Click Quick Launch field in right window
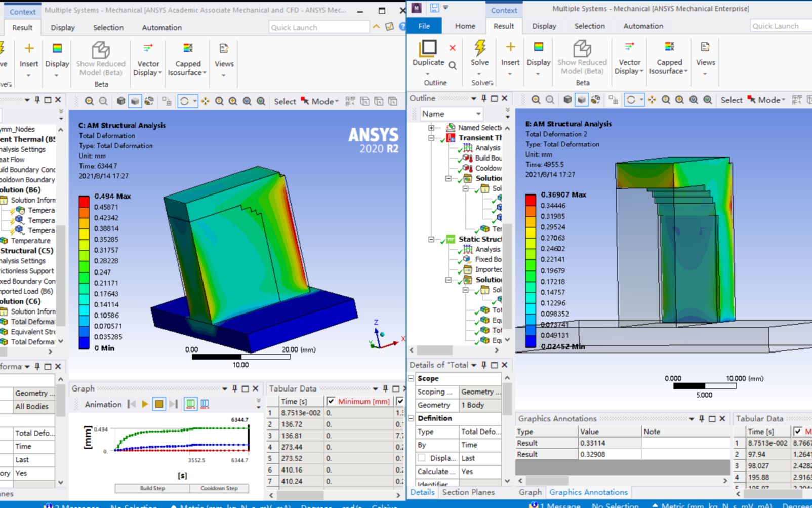 click(x=781, y=26)
